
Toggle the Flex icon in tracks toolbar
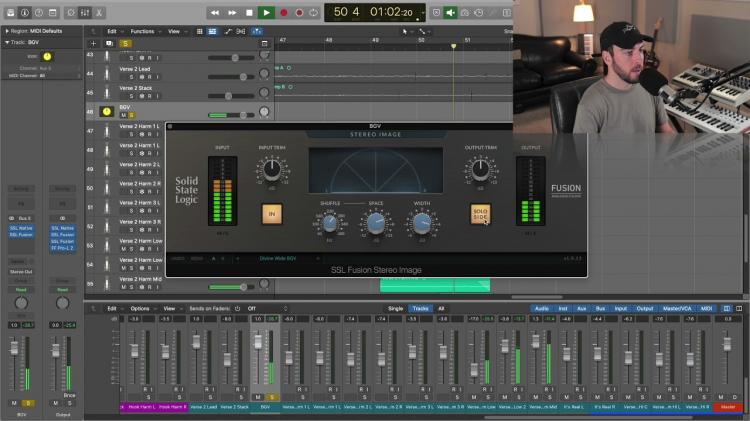[x=241, y=31]
